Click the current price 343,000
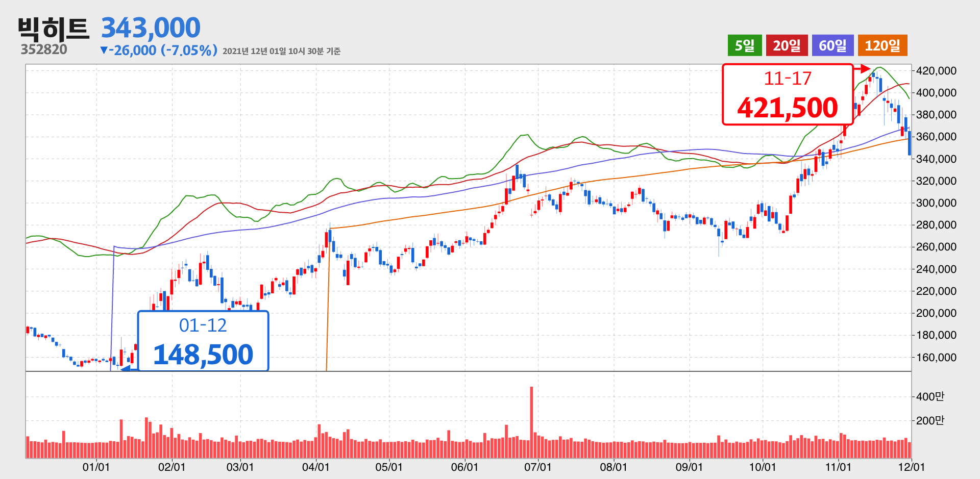980x479 pixels. [x=151, y=28]
